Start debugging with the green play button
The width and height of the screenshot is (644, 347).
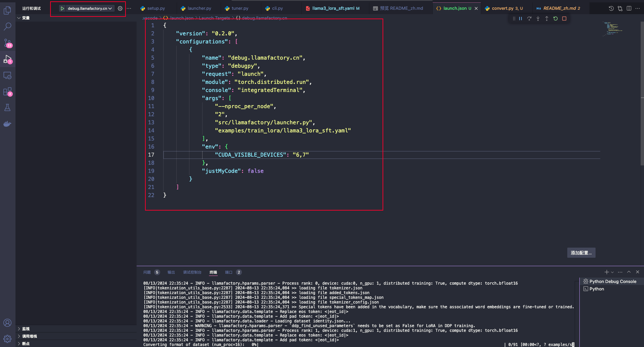pos(62,8)
